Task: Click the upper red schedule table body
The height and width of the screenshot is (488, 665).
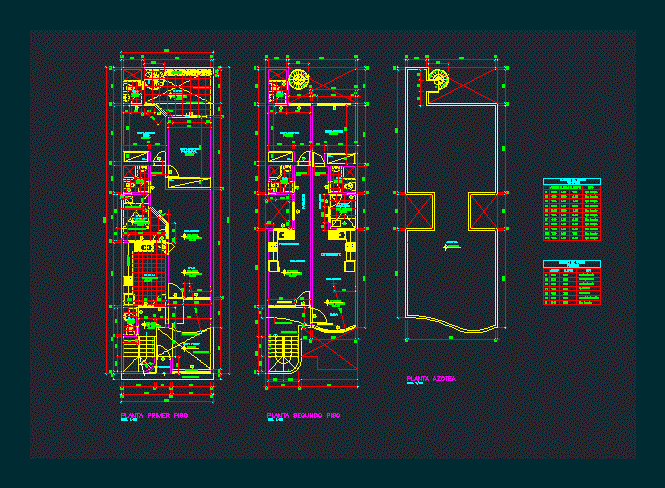Action: tap(572, 214)
